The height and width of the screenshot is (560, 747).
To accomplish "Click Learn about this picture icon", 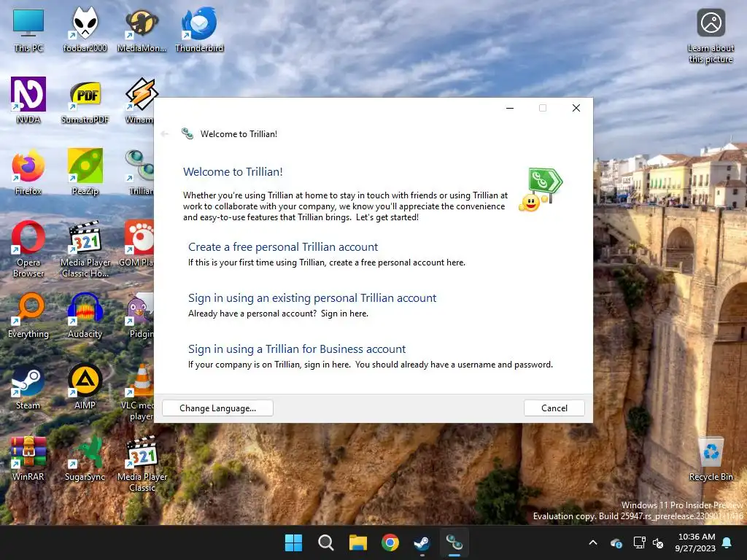I will tap(711, 36).
